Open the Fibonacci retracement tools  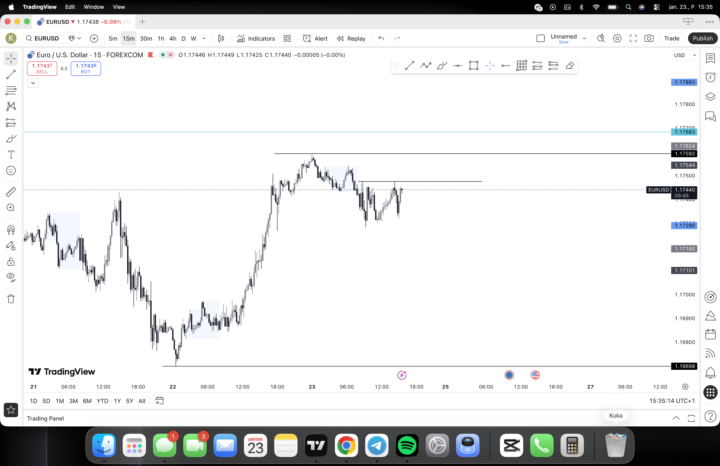pyautogui.click(x=11, y=90)
